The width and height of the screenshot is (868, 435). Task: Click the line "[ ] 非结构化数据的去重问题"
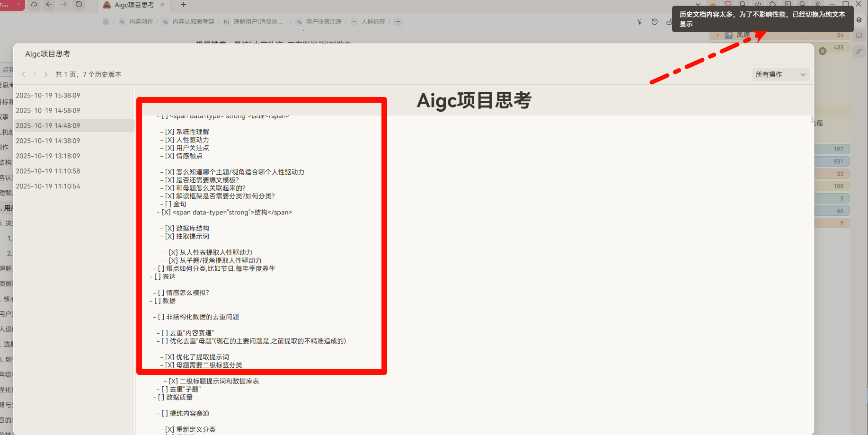196,317
